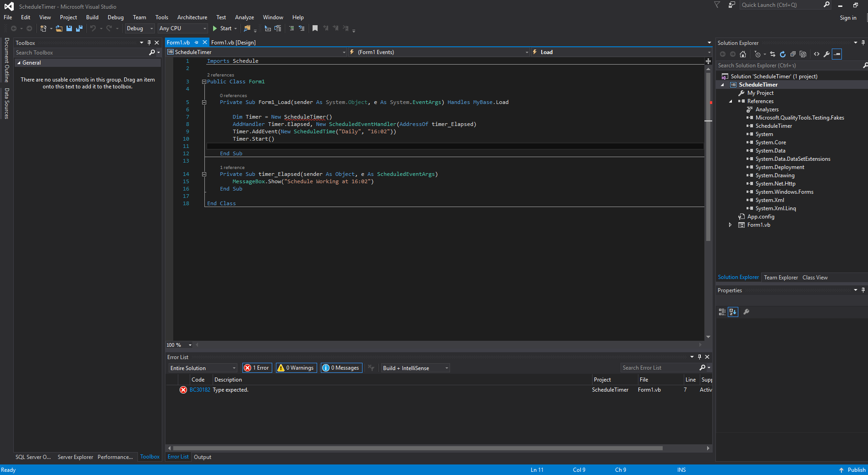Toggle Preview Selected Items in Solution Explorer

837,54
